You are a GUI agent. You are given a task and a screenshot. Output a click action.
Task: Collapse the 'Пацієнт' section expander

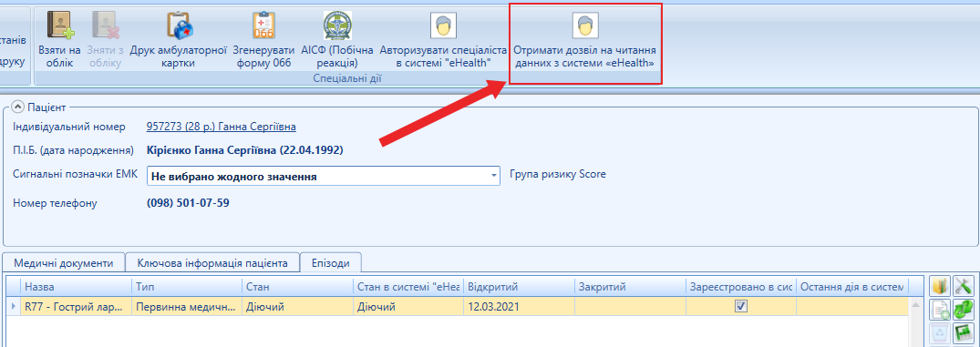[18, 107]
